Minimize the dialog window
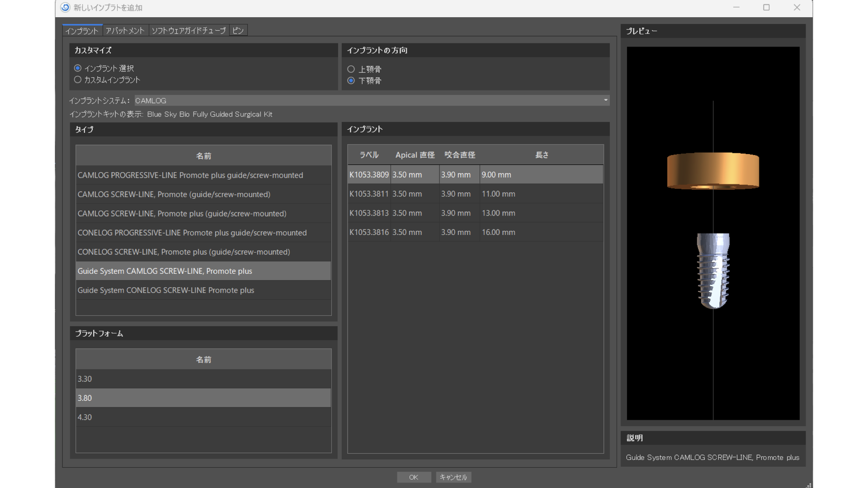868x488 pixels. [x=736, y=7]
